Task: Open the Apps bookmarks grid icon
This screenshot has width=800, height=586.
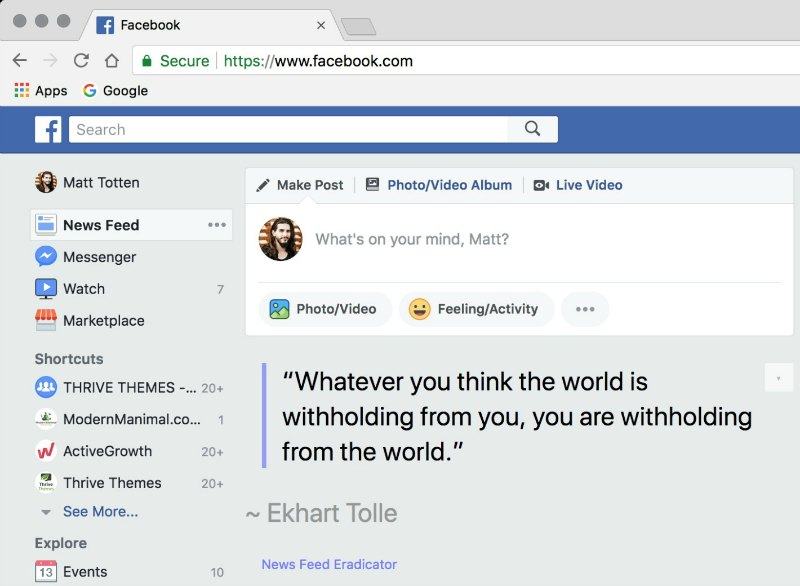Action: point(22,90)
